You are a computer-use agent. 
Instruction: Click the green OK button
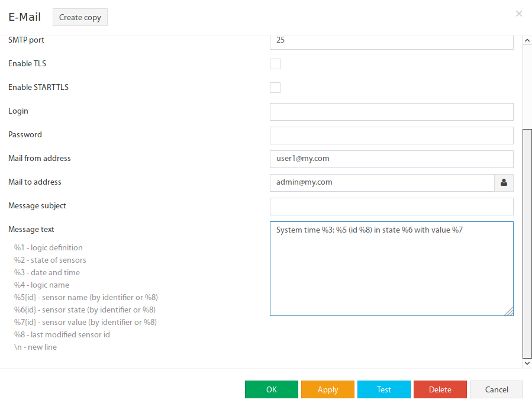click(272, 389)
